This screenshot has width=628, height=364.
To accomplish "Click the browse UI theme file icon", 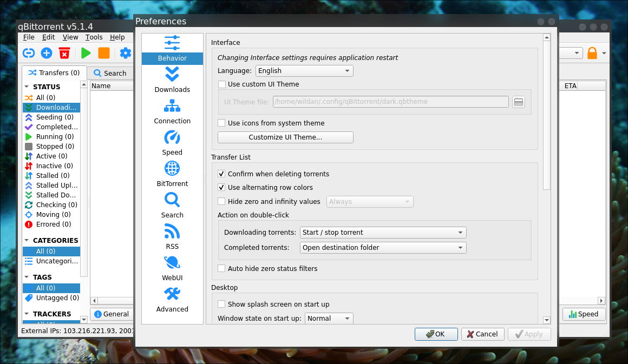I will (x=519, y=102).
